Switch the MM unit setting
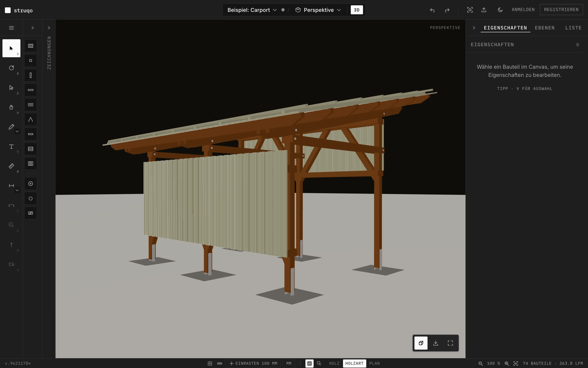The image size is (588, 368). tap(289, 363)
